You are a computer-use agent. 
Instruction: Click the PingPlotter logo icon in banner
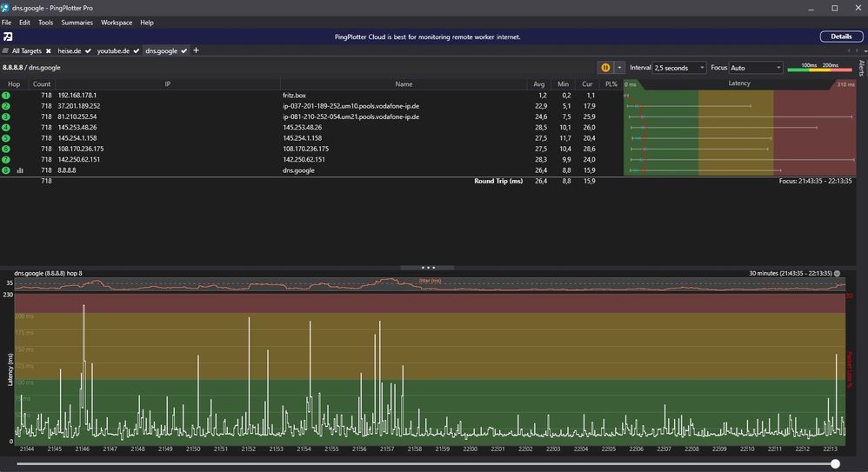(x=8, y=37)
